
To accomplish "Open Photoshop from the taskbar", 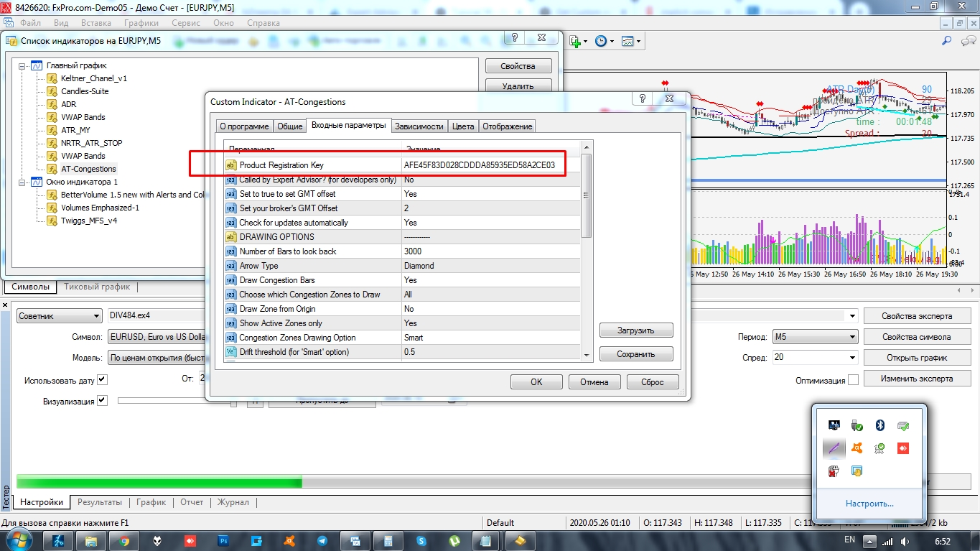I will [x=223, y=540].
